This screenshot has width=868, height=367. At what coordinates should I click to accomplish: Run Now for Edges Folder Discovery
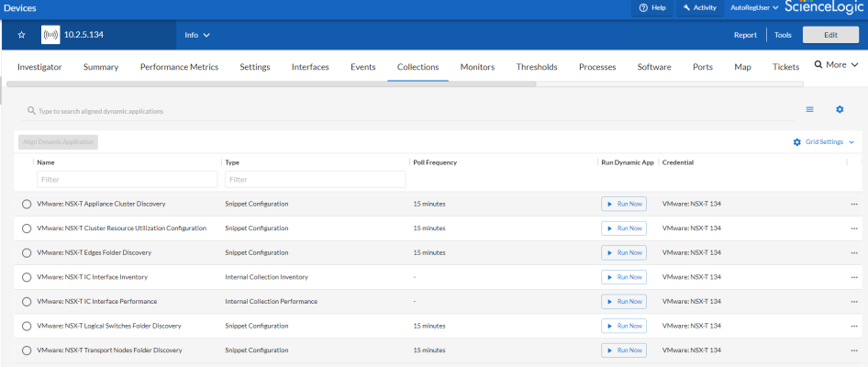click(624, 252)
